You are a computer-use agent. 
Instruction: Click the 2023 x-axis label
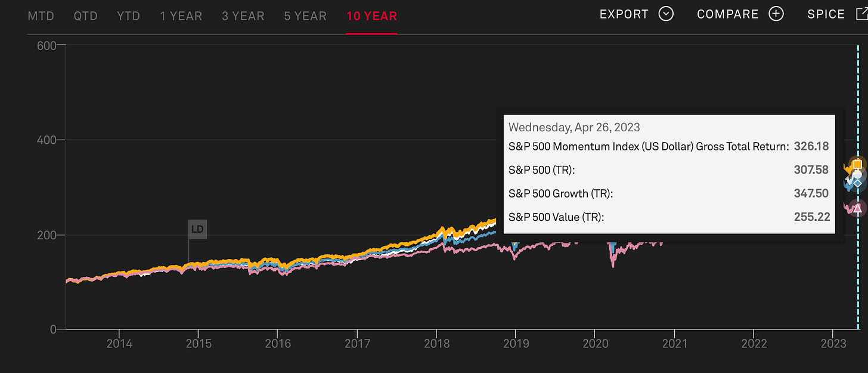point(833,343)
